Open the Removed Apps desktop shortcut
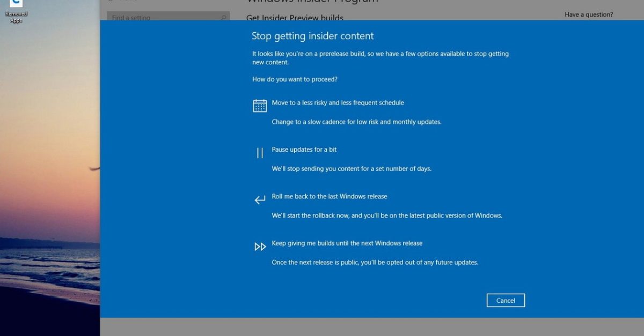 point(16,9)
